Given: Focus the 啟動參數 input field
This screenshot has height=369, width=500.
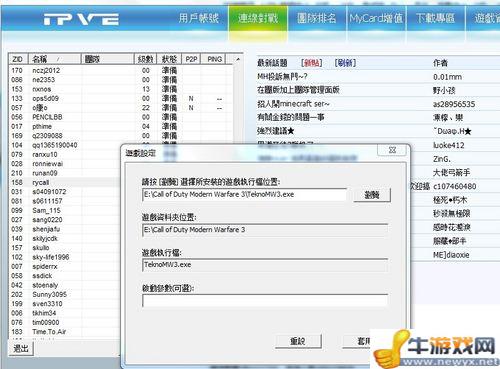Looking at the screenshot, I should click(x=265, y=301).
